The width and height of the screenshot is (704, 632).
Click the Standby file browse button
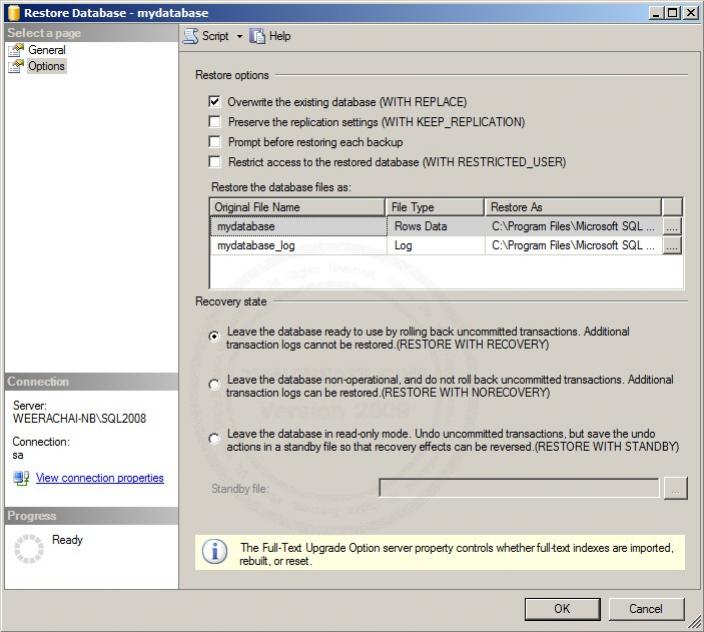tap(676, 488)
